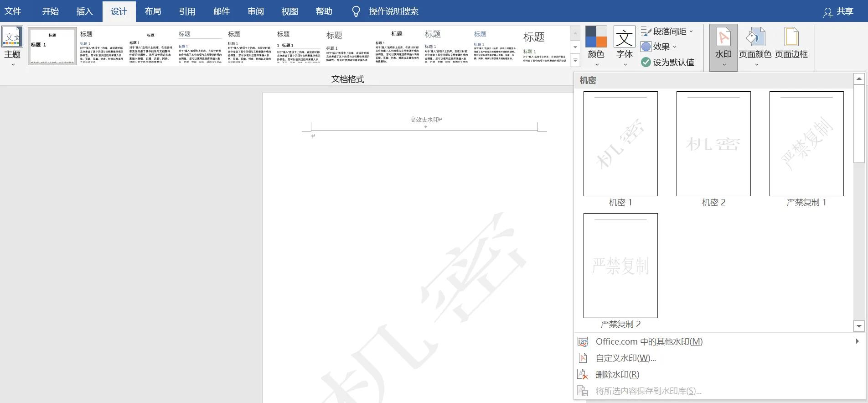Expand the 字体 dropdown chevron
This screenshot has height=403, width=868.
coord(625,65)
